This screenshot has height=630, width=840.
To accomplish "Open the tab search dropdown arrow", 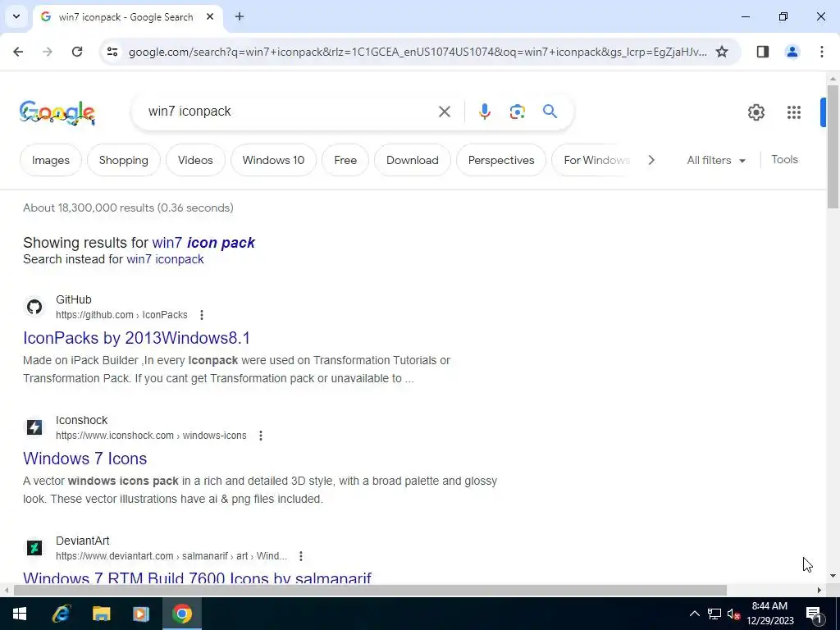I will pyautogui.click(x=16, y=16).
